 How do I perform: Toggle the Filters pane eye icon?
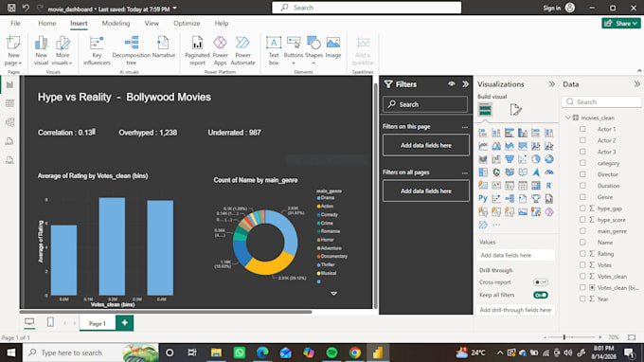[x=452, y=84]
